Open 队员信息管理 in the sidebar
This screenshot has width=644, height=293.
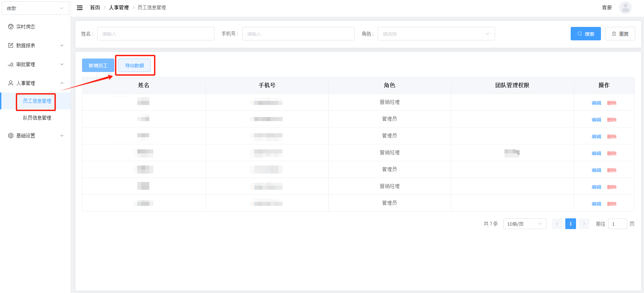coord(37,118)
